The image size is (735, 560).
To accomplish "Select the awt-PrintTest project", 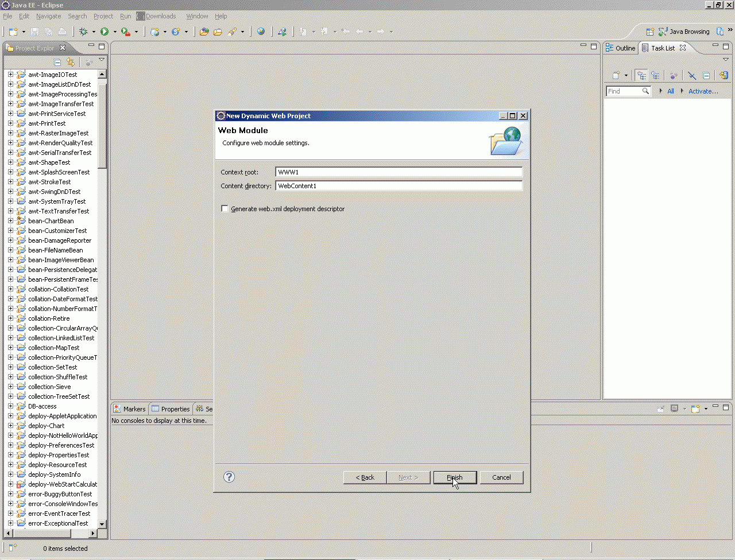I will 47,123.
